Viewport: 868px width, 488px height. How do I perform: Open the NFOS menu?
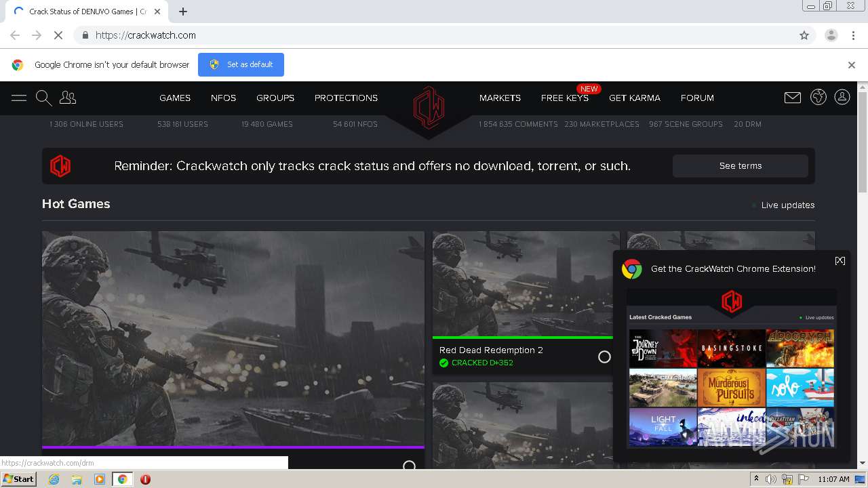[223, 98]
